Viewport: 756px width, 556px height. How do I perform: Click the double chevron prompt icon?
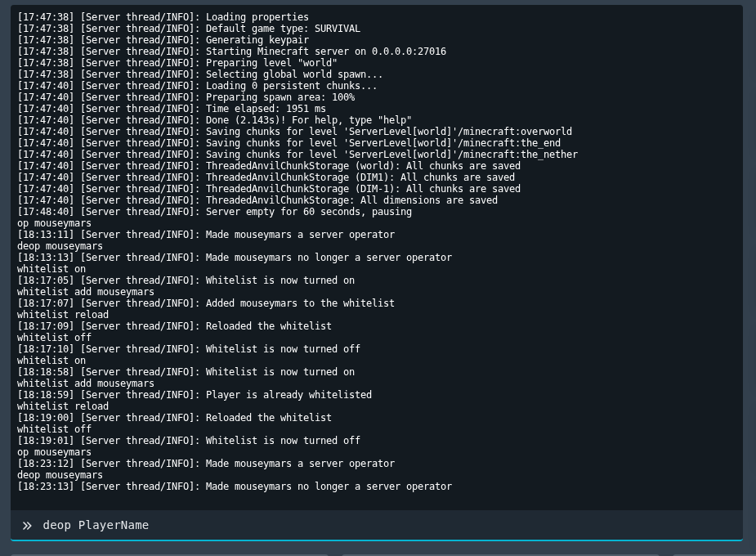pyautogui.click(x=27, y=526)
